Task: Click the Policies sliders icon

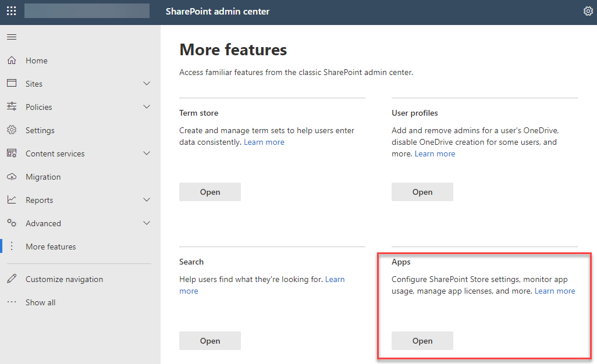Action: tap(12, 106)
